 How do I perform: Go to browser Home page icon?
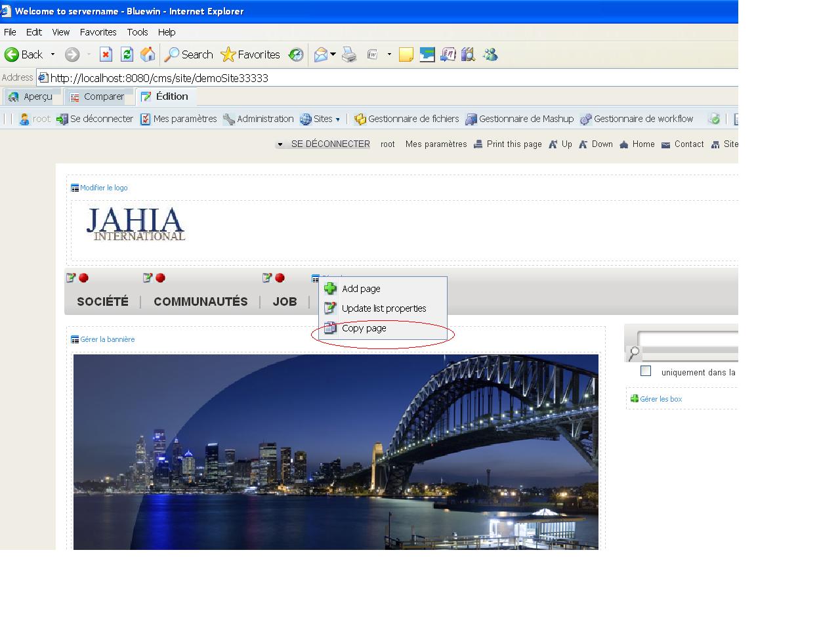(x=148, y=54)
